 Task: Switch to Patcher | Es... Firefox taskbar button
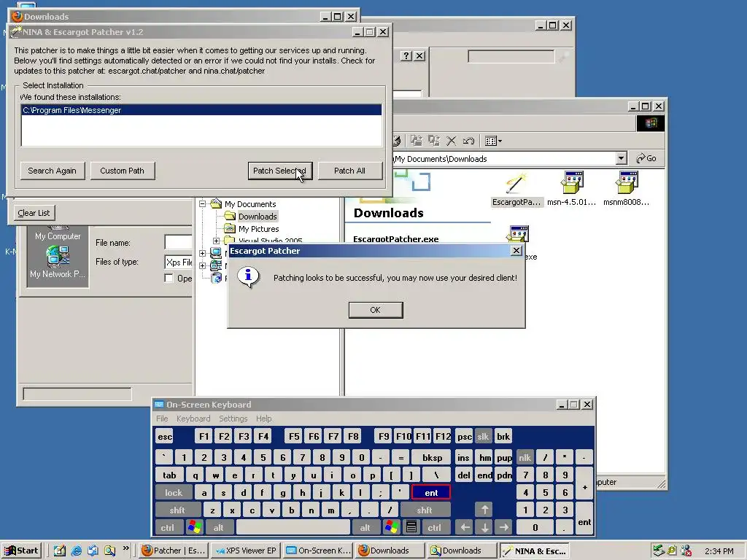pos(174,551)
